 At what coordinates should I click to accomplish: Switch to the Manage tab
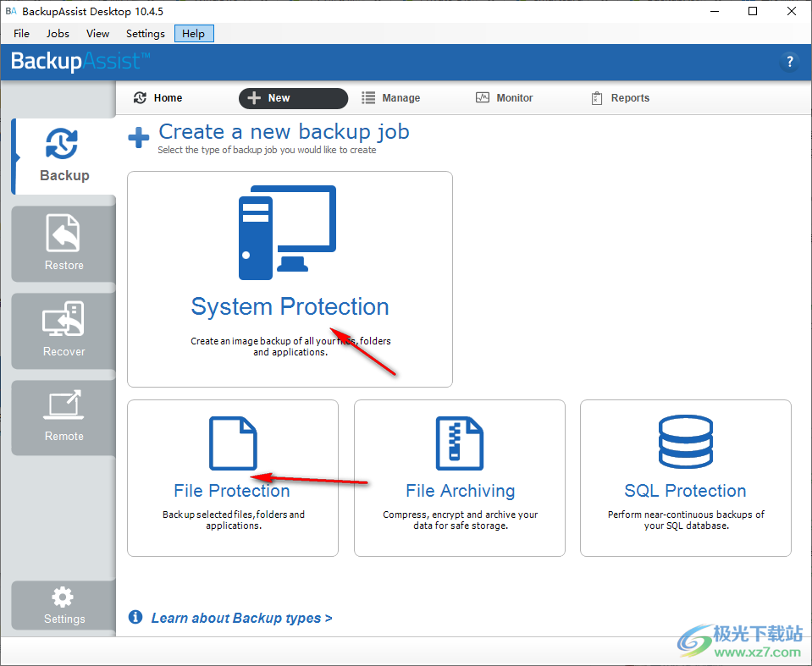pyautogui.click(x=391, y=98)
